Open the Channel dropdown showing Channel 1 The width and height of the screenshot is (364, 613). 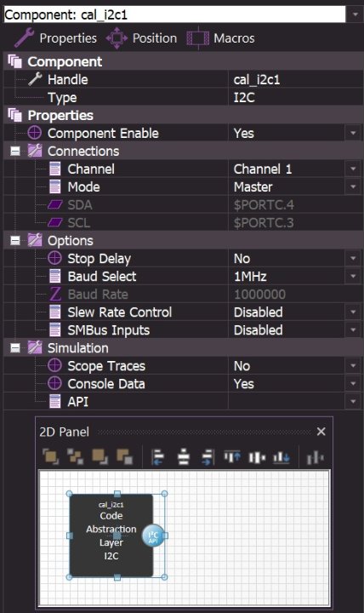click(x=353, y=169)
